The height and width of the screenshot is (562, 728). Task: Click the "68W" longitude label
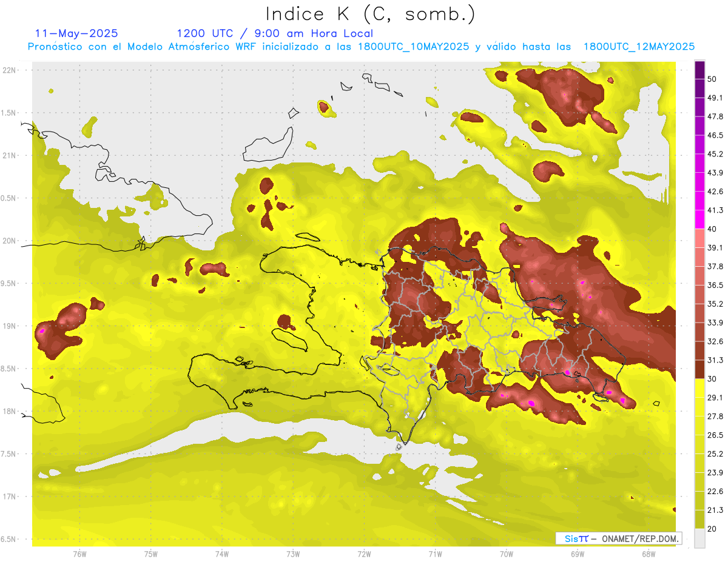649,554
